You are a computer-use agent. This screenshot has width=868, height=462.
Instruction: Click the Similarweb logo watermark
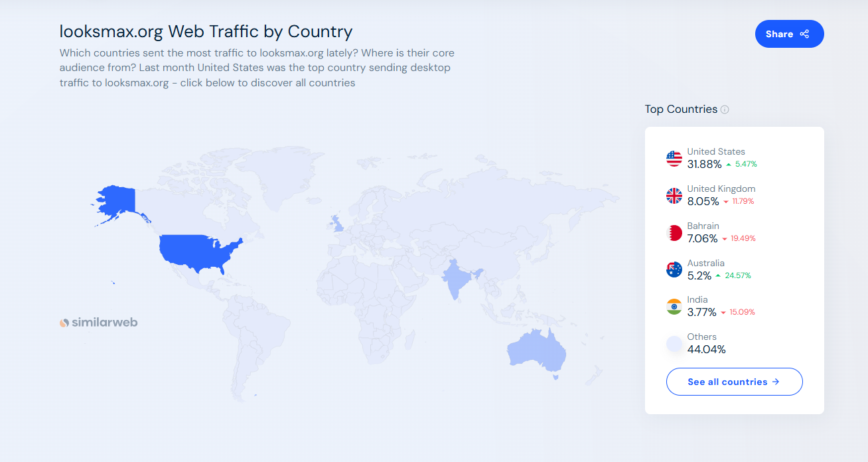pos(99,323)
